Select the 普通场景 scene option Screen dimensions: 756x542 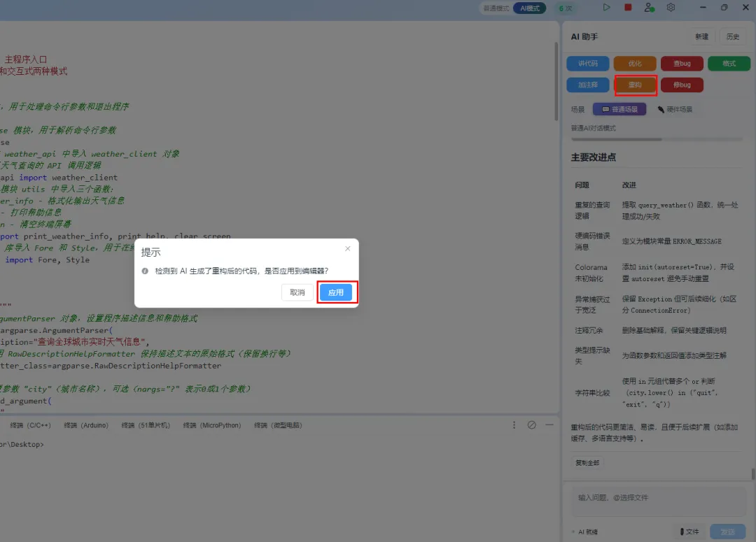[619, 109]
